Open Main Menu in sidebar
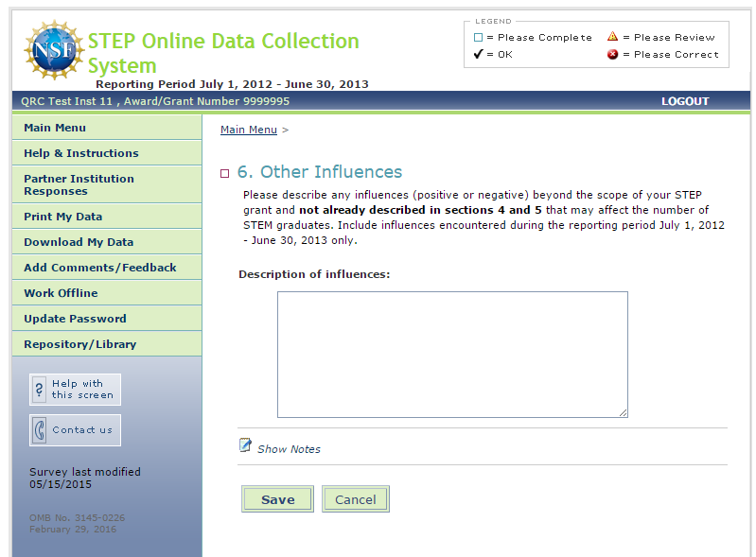The height and width of the screenshot is (557, 756). click(107, 128)
